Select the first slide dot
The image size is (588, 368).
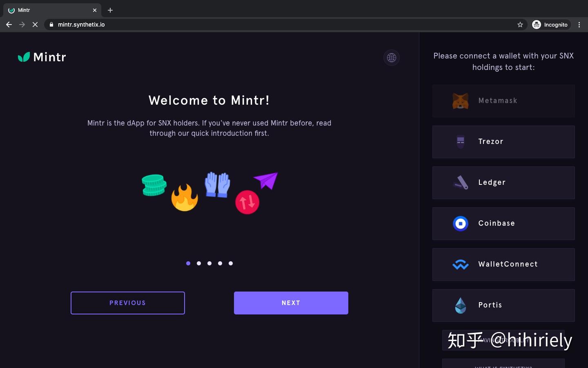[x=188, y=263]
